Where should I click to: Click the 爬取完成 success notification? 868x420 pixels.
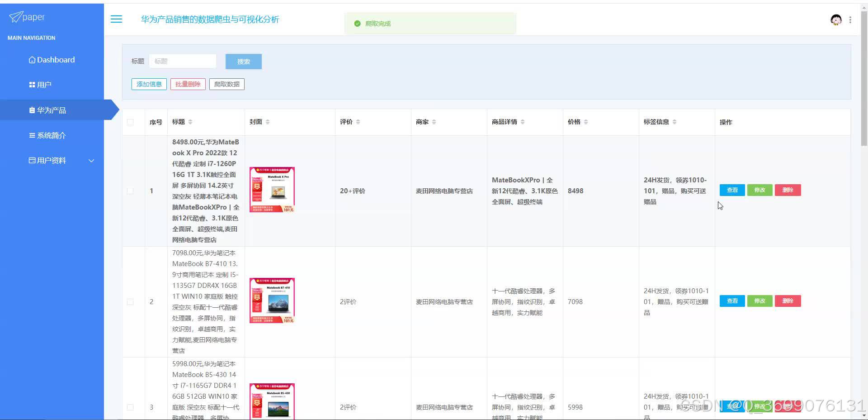click(x=430, y=24)
